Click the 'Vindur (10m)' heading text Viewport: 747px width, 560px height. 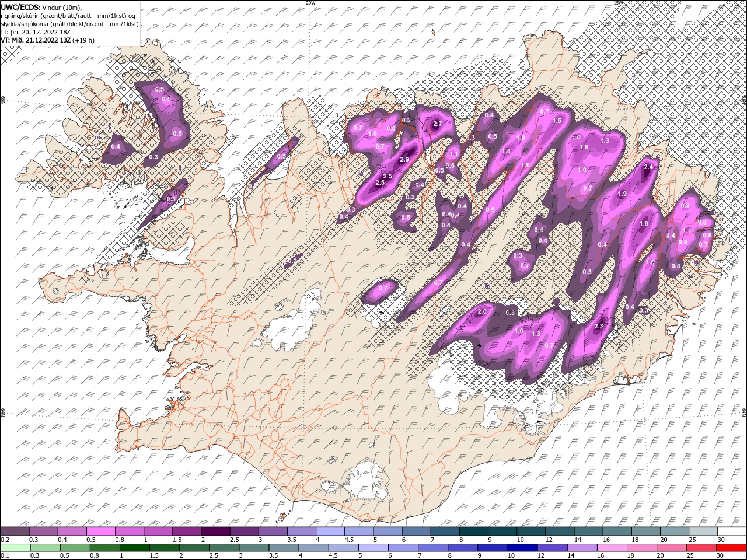(62, 6)
